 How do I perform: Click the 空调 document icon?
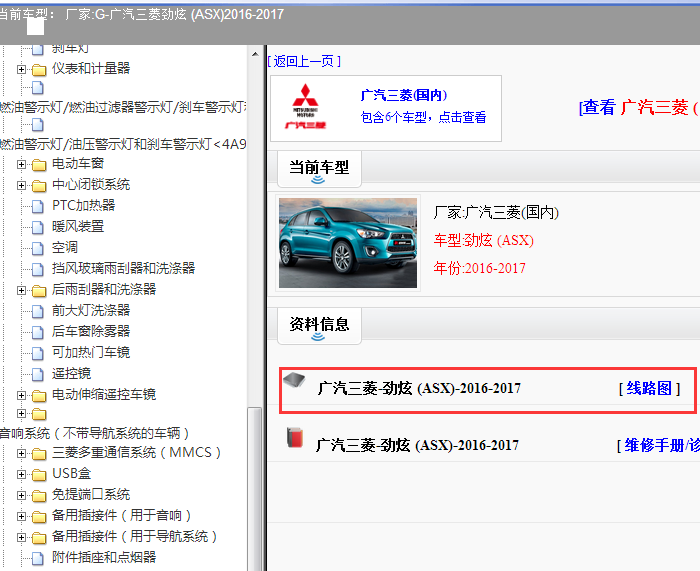pos(38,248)
